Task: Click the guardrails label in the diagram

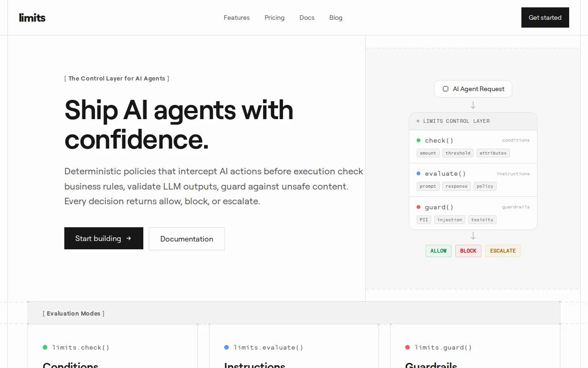Action: point(516,207)
